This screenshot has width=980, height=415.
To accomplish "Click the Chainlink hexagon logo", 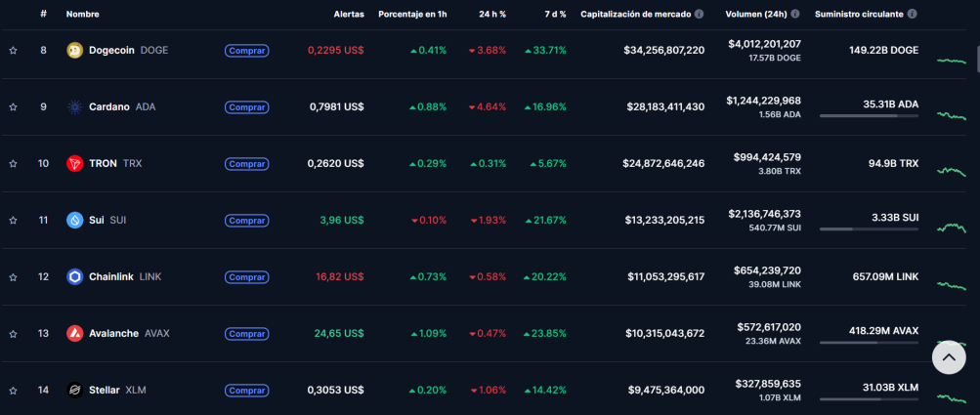I will (75, 277).
